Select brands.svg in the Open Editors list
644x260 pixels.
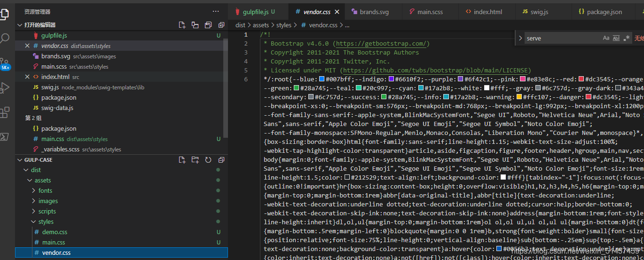[55, 56]
